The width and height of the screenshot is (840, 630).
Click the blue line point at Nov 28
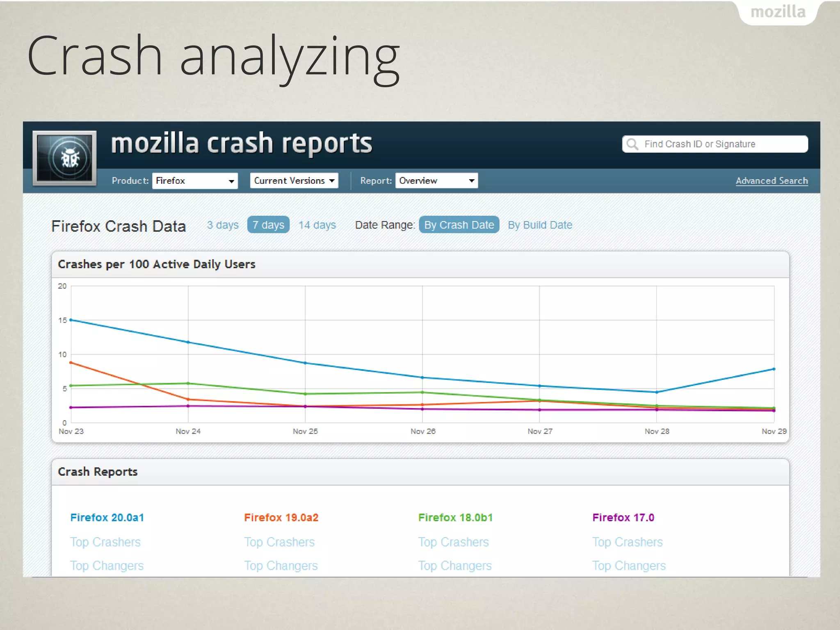tap(657, 392)
